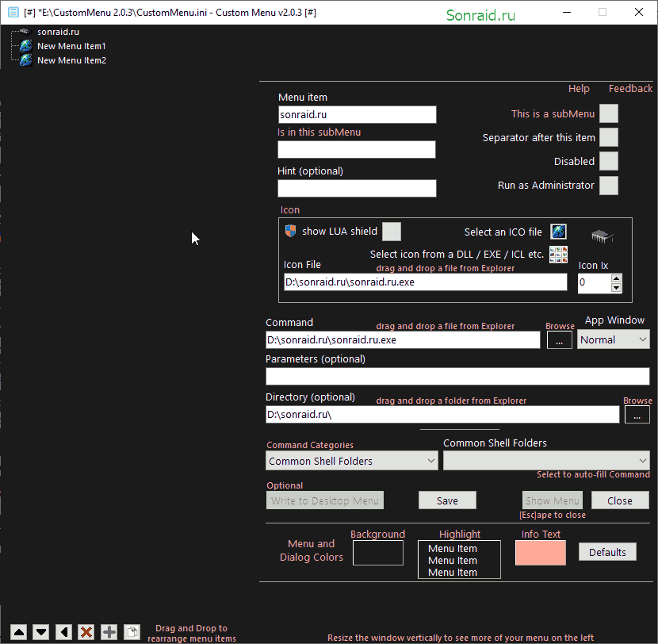Toggle show LUA shield checkbox

point(391,232)
